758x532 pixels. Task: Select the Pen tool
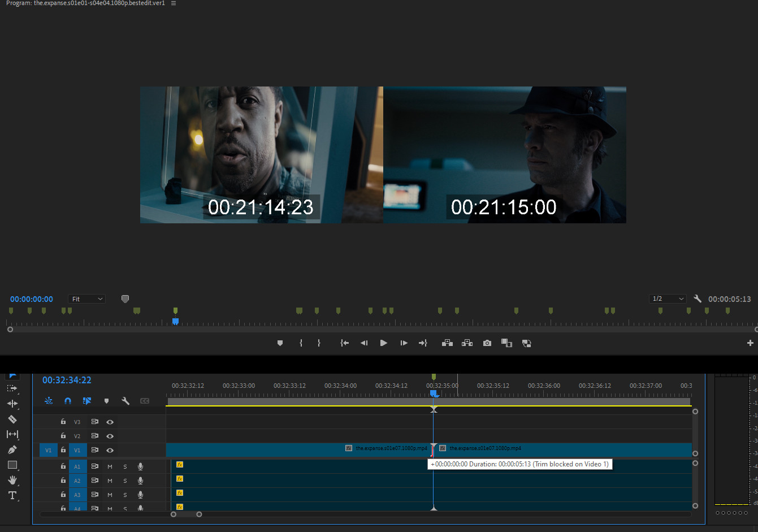coord(12,449)
